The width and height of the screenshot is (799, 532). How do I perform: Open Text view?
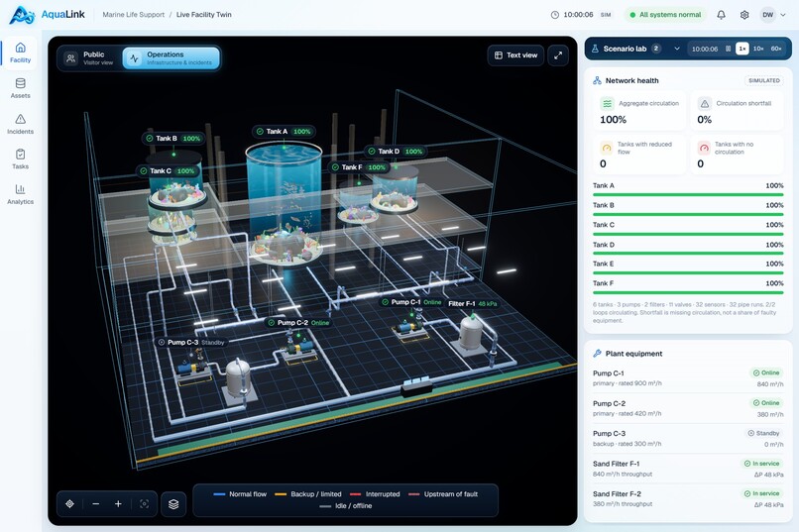point(515,54)
